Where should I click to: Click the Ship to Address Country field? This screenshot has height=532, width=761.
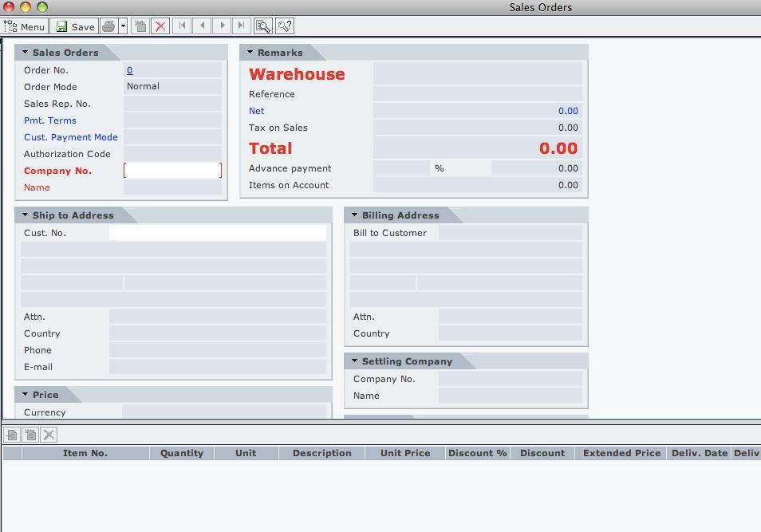click(218, 333)
